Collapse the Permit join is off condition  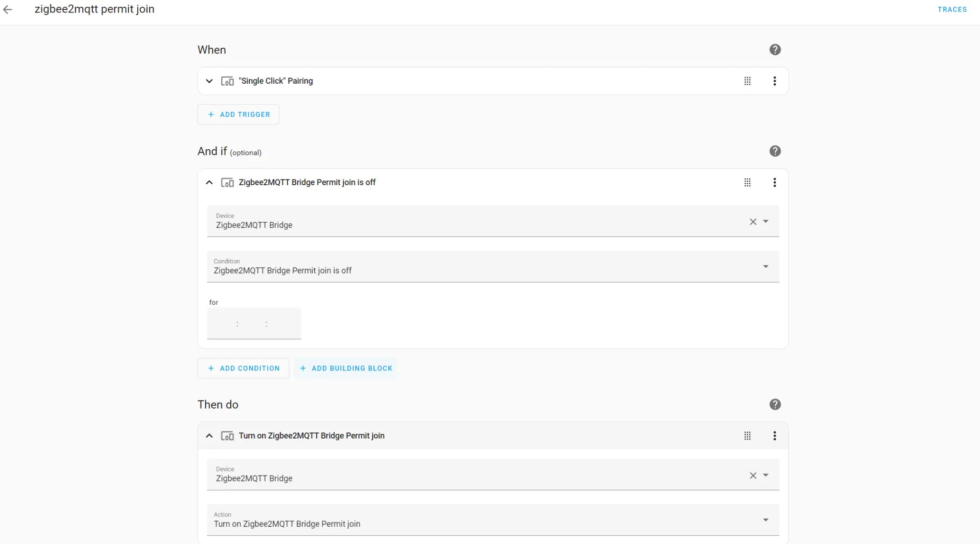[209, 182]
